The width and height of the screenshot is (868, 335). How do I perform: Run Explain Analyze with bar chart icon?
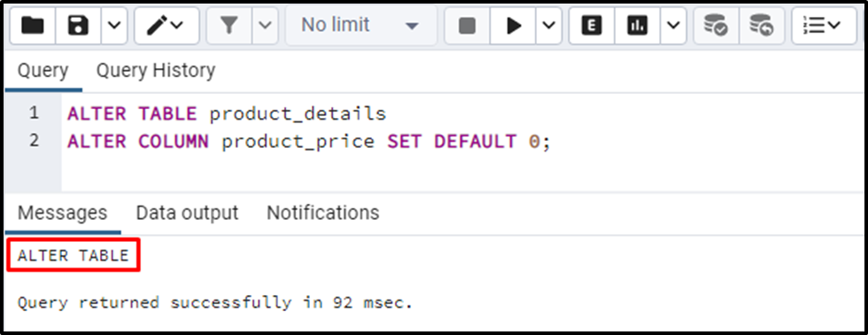pyautogui.click(x=637, y=26)
